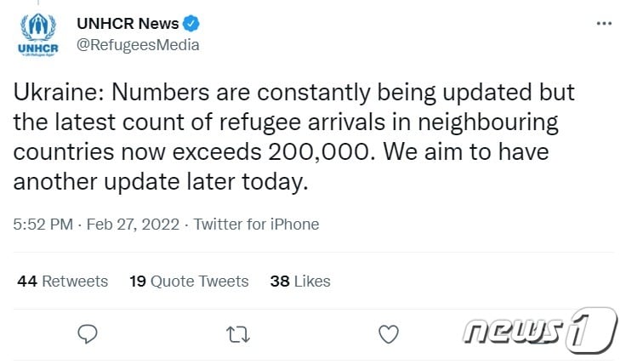Viewport: 626px width, 364px height.
Task: Click the Feb 27, 2022 date
Action: 134,225
